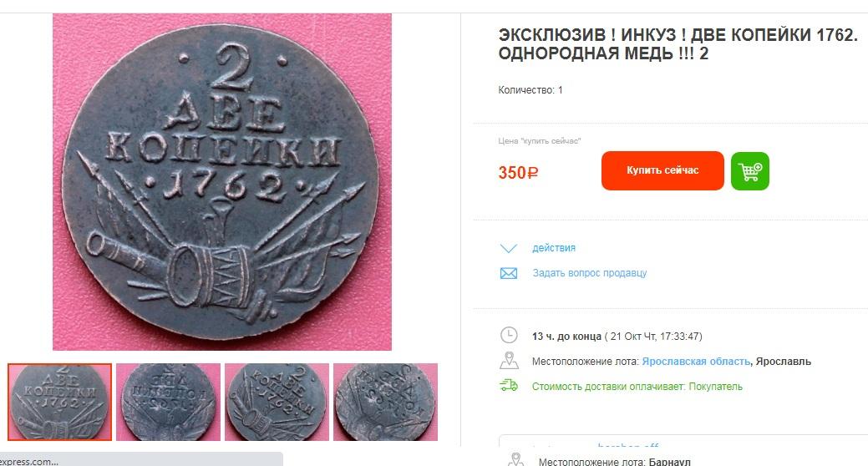Click the Барнаул location text below
Viewport: 868px width, 466px height.
point(670,462)
